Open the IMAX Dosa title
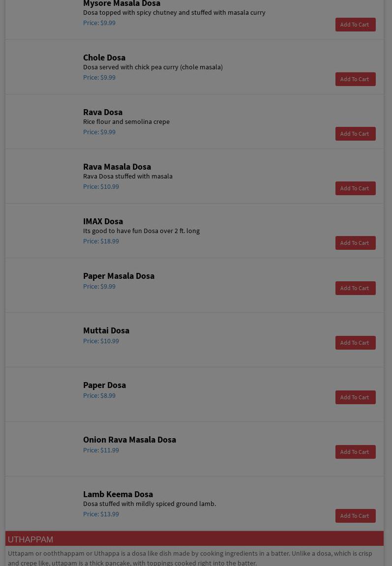The height and width of the screenshot is (566, 392). coord(103,221)
